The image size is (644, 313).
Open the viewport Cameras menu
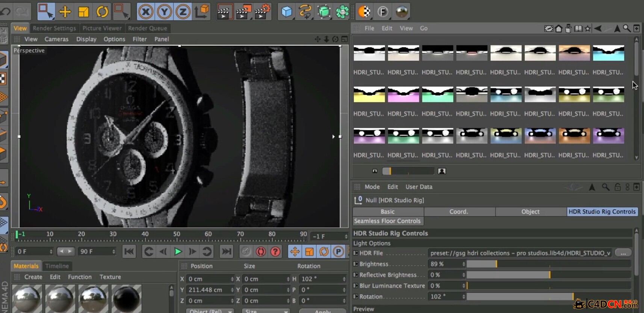point(56,39)
